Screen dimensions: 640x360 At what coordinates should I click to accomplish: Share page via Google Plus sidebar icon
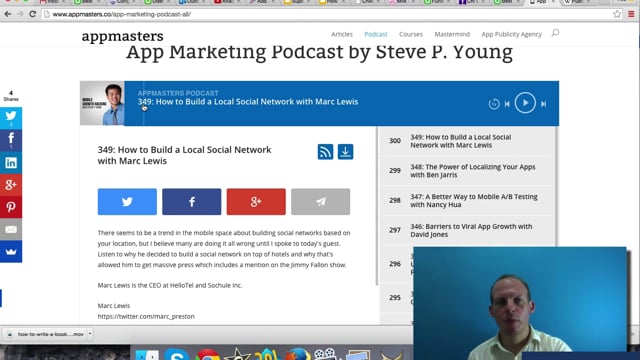[x=11, y=184]
